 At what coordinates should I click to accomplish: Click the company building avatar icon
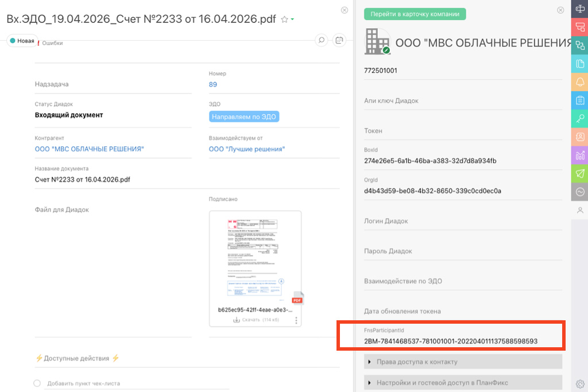click(x=377, y=41)
